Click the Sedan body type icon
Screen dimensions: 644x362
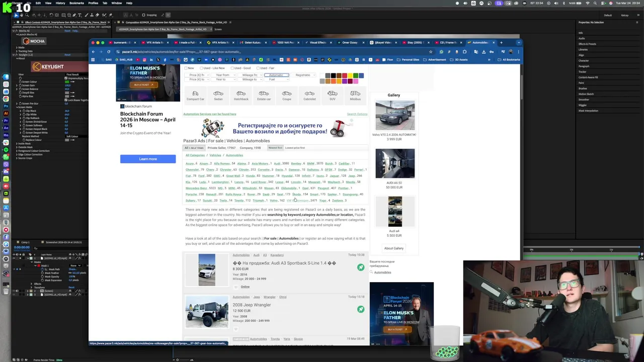point(218,95)
